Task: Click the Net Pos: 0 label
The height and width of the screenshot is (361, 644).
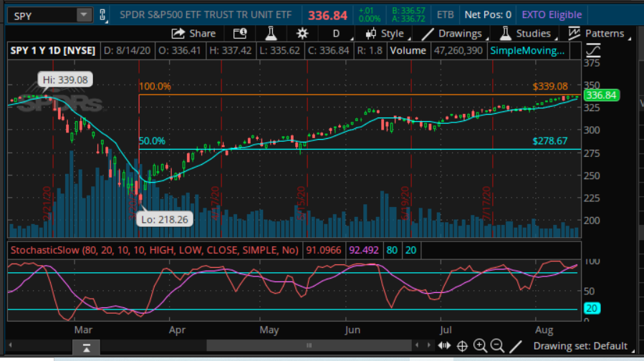Action: point(488,15)
